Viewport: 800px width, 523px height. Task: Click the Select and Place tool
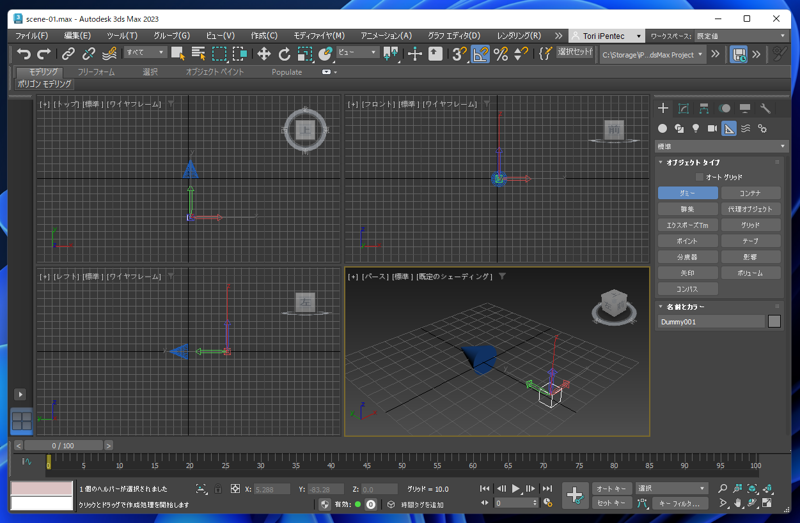pyautogui.click(x=325, y=54)
